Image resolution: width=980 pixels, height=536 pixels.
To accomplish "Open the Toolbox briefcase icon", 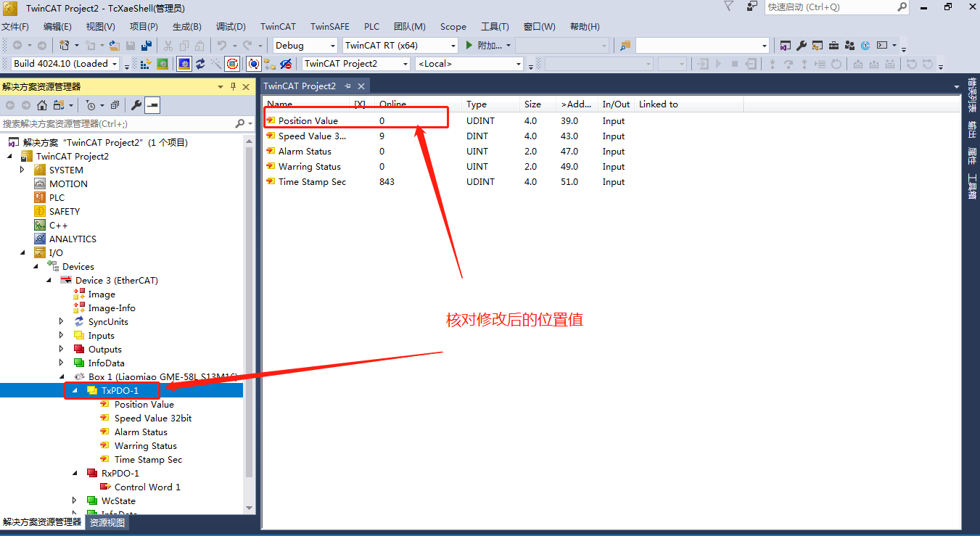I will point(833,46).
